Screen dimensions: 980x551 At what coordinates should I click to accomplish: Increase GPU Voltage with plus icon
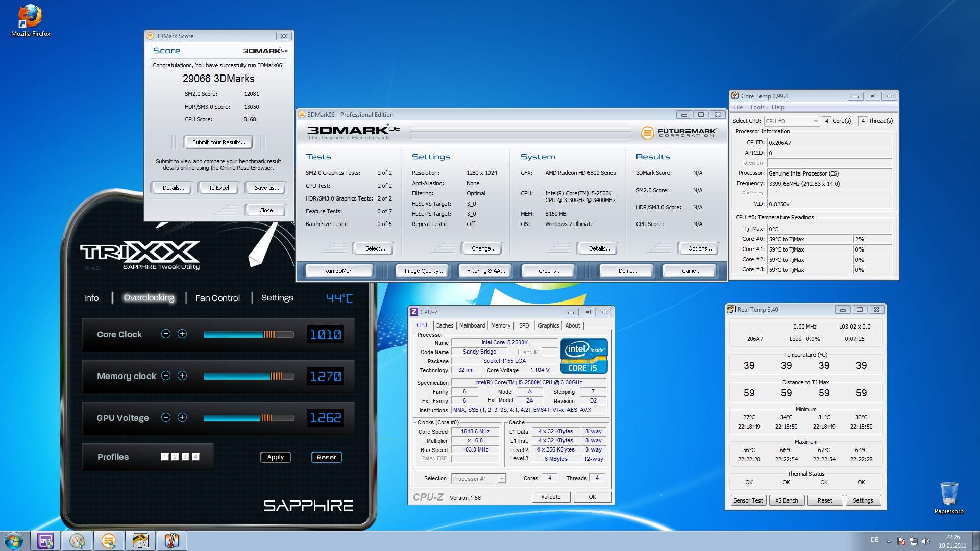[182, 417]
